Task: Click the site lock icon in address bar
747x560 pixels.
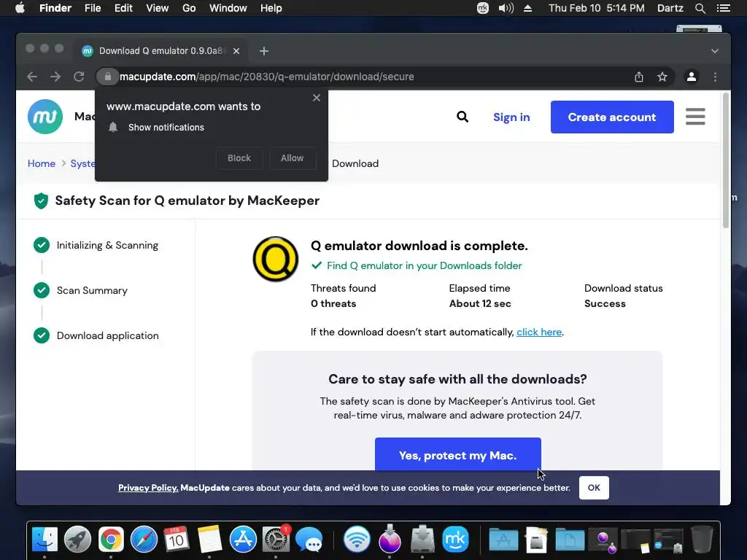Action: (108, 77)
